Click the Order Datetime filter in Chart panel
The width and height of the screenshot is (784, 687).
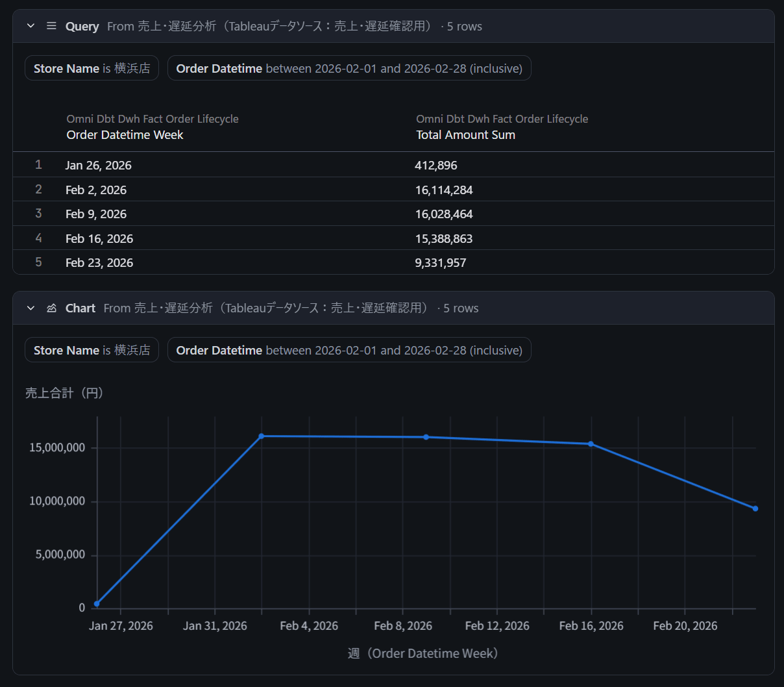click(349, 350)
